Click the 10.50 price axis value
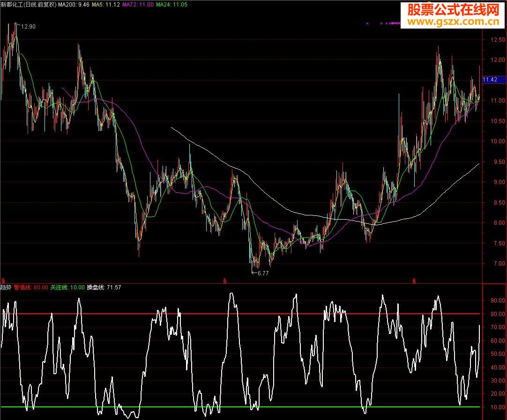Screen dimensions: 507x420 pyautogui.click(x=497, y=121)
